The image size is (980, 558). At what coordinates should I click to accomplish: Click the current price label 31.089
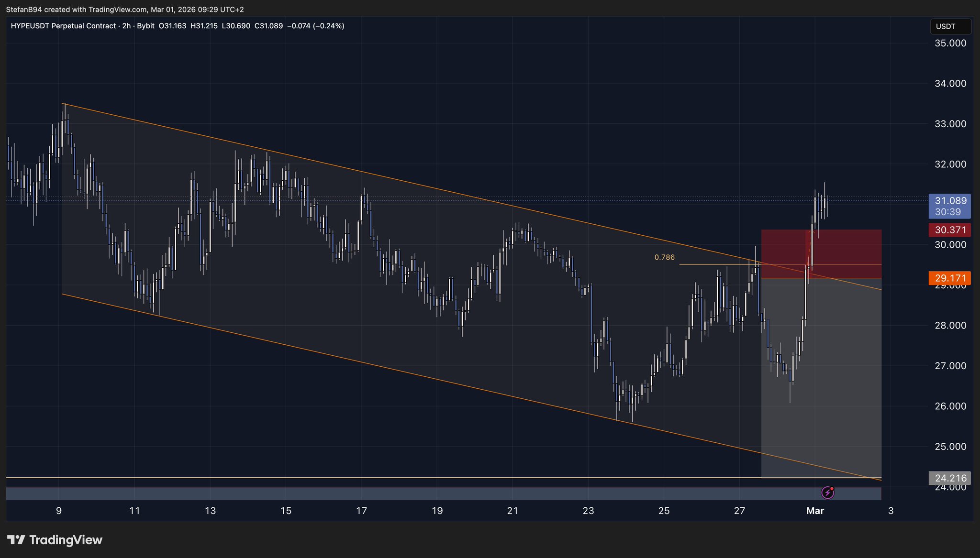(x=950, y=201)
